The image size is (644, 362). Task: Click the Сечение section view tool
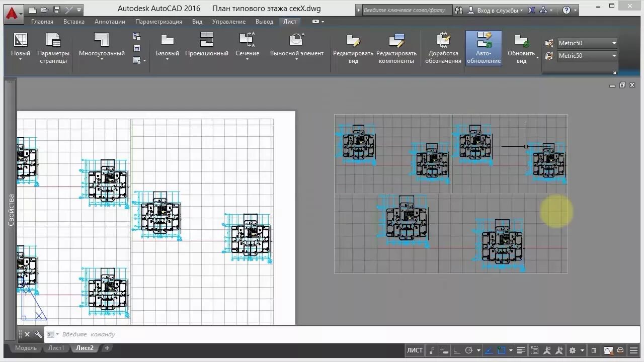click(x=247, y=44)
